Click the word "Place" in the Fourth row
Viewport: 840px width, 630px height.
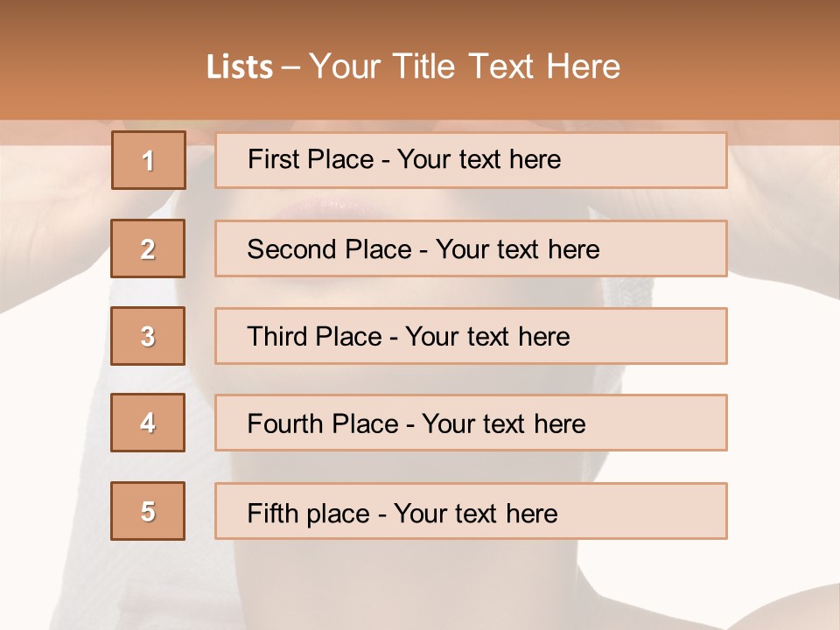pyautogui.click(x=360, y=424)
